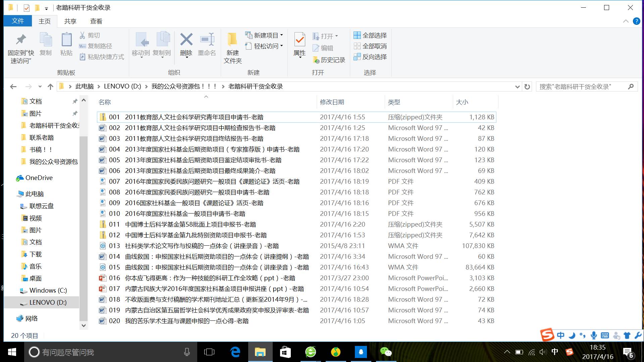This screenshot has height=362, width=644.
Task: Click Invert Selection (反向选择) option
Action: click(370, 57)
